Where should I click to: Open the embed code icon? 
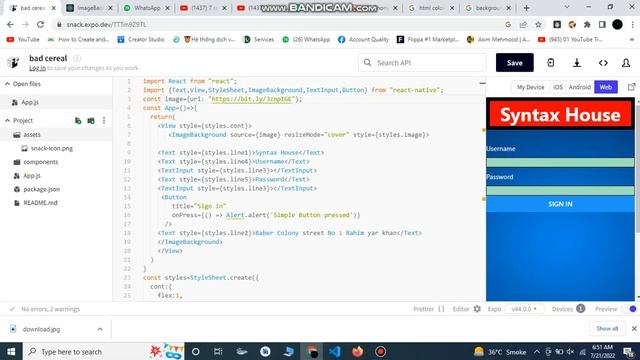click(x=603, y=63)
